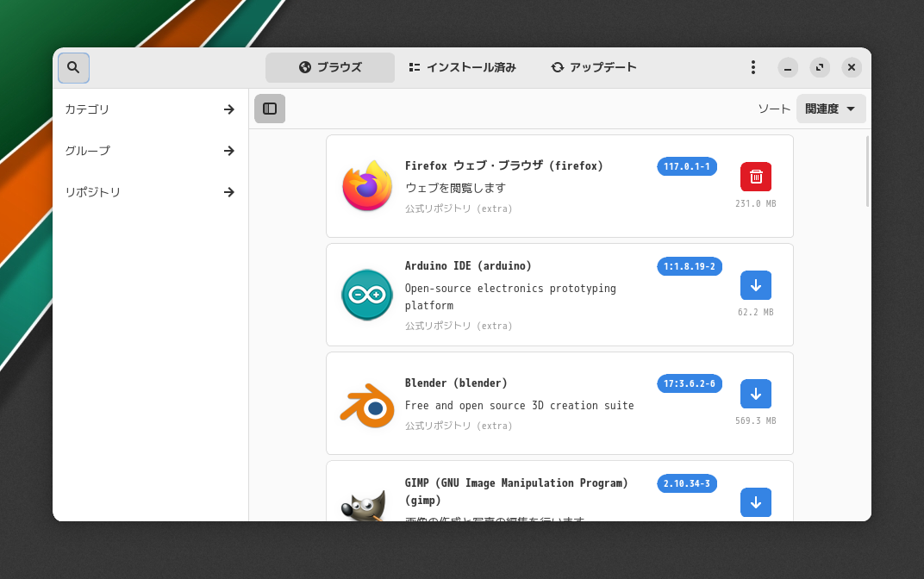Click the download button for GIMP
Screen dimensions: 924x579
pyautogui.click(x=756, y=502)
